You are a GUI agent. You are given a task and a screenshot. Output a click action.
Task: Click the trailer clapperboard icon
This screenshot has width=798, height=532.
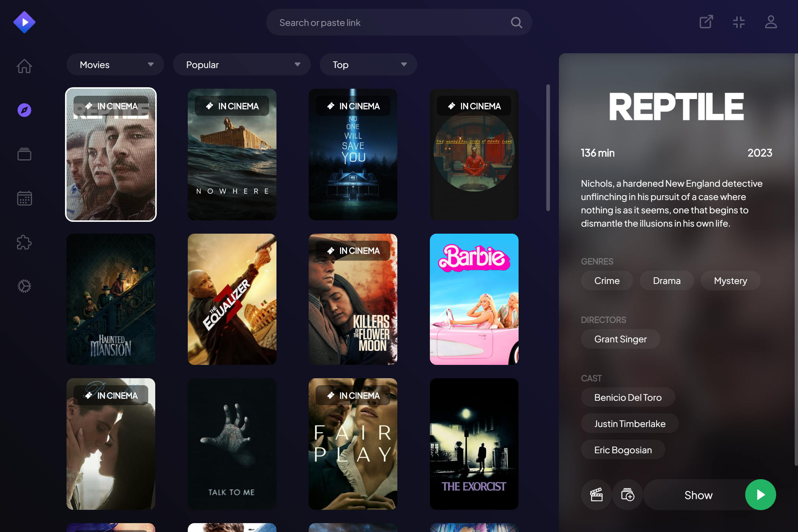[x=596, y=495]
